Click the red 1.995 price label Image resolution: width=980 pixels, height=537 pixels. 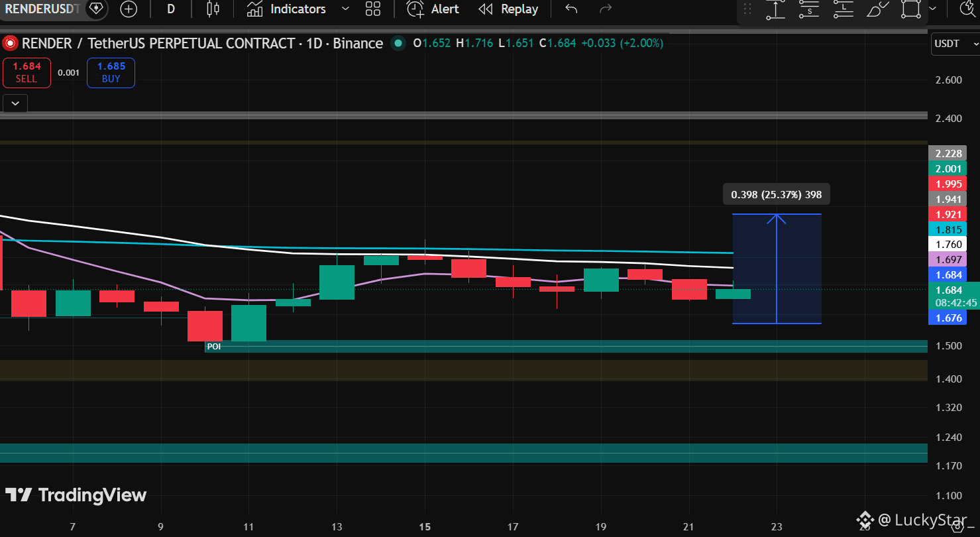pyautogui.click(x=949, y=184)
